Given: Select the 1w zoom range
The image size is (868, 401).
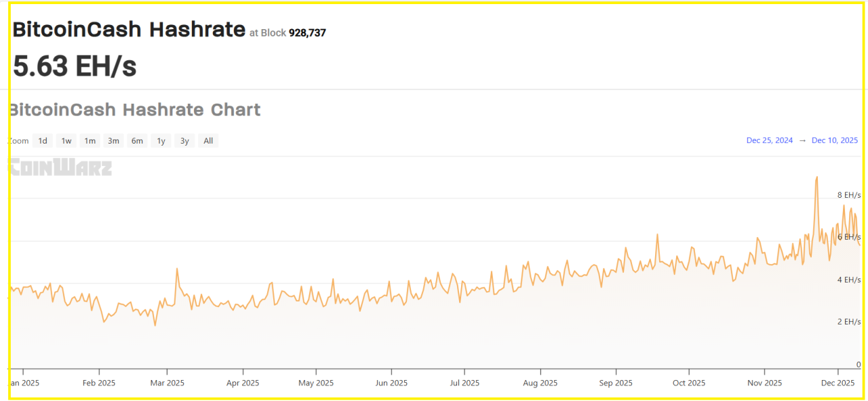Looking at the screenshot, I should [66, 141].
